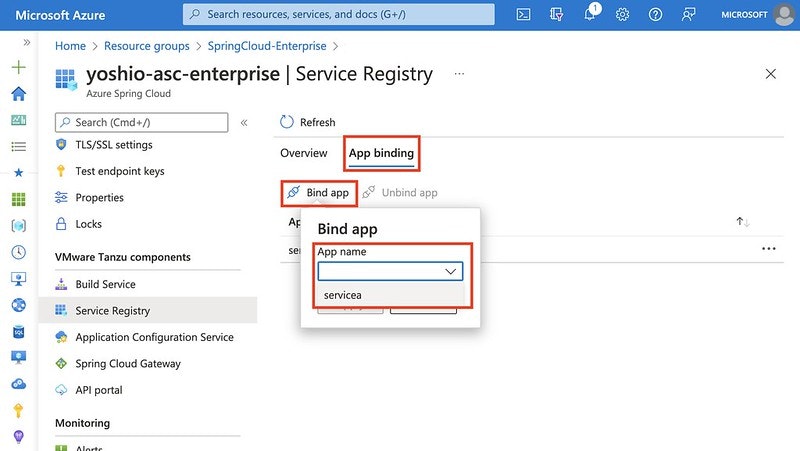
Task: Focus the Search (Cmd+/) menu field
Action: (142, 122)
